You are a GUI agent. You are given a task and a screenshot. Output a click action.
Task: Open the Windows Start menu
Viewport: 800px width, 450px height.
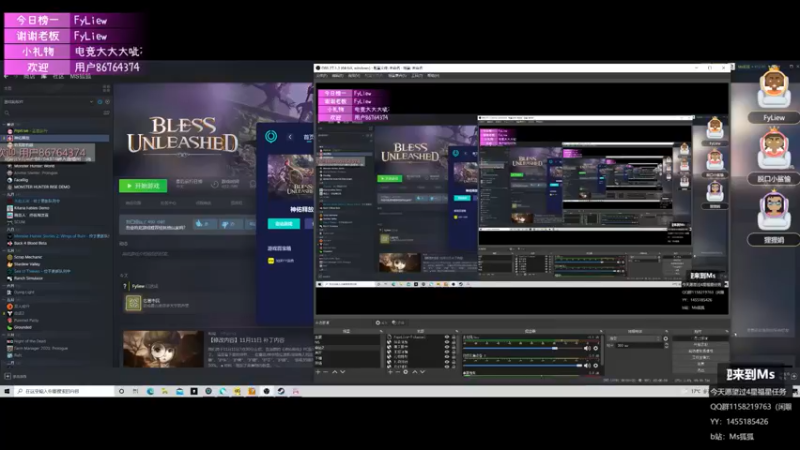coord(7,391)
